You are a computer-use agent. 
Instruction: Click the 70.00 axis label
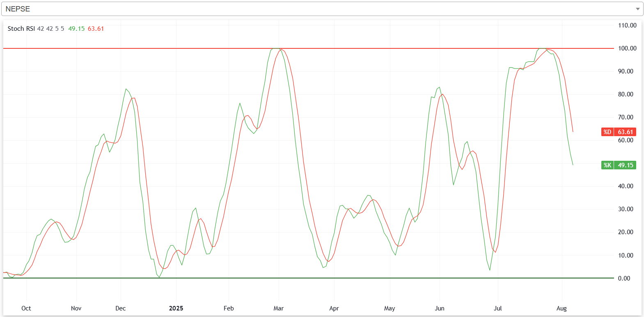point(626,117)
